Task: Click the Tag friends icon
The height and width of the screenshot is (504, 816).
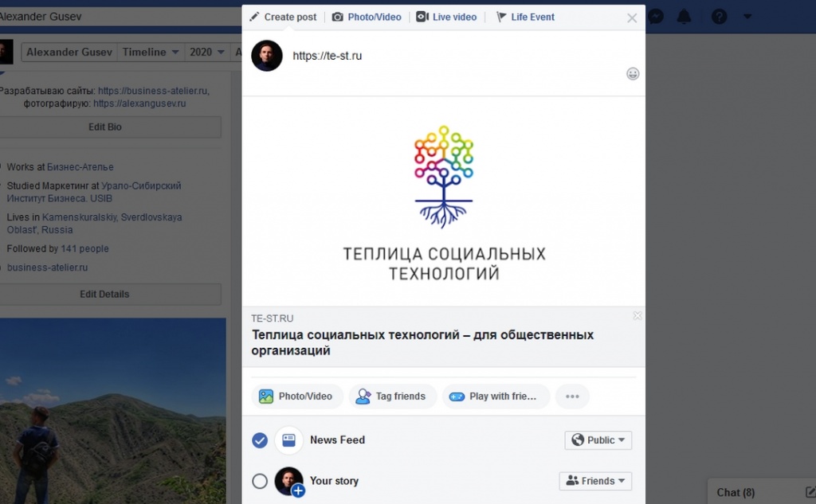Action: click(x=363, y=396)
